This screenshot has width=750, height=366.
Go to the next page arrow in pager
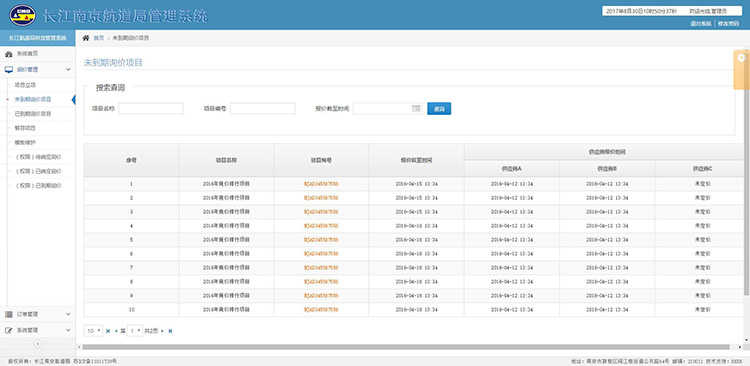pyautogui.click(x=162, y=331)
